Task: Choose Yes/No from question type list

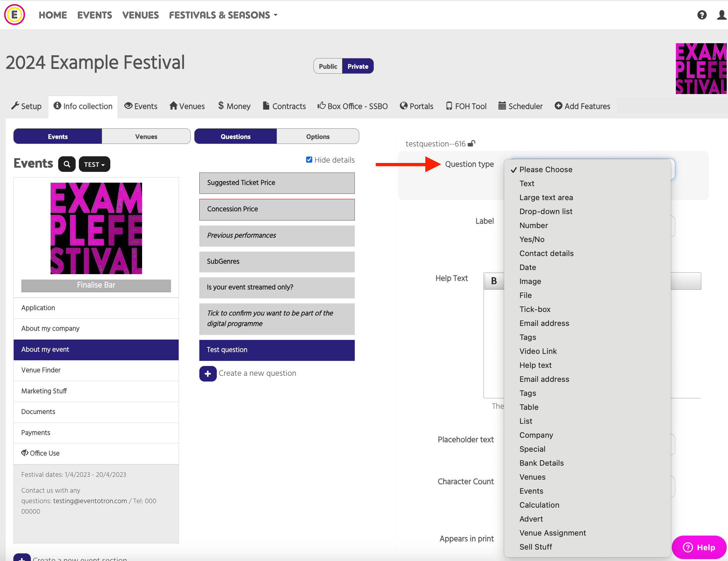Action: (532, 239)
